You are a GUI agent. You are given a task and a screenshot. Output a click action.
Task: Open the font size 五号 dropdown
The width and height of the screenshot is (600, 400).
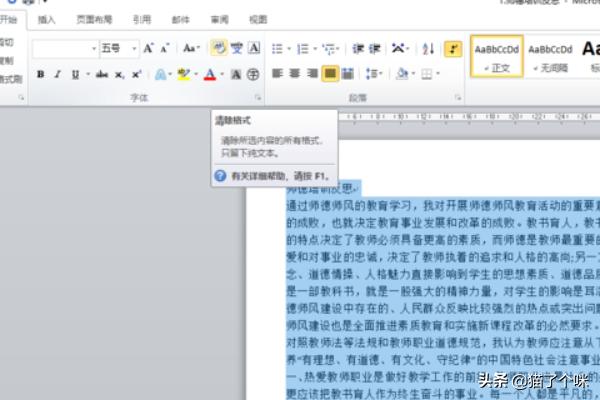click(134, 49)
